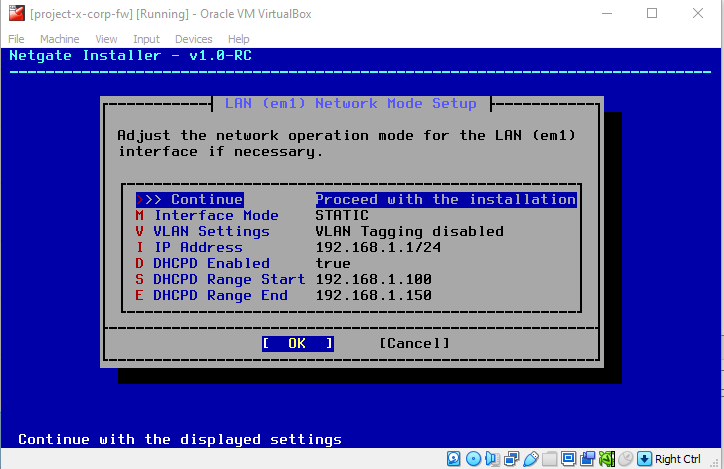Click the mouse integration status icon

click(x=625, y=459)
